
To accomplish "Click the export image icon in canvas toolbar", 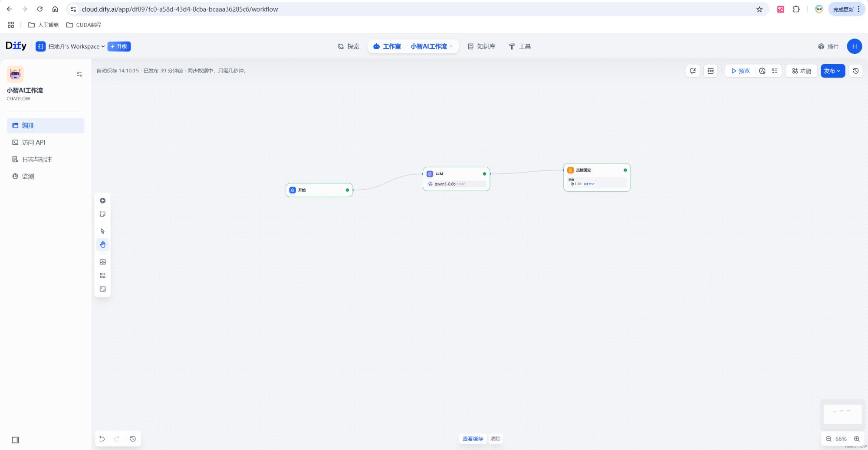I will click(x=103, y=262).
